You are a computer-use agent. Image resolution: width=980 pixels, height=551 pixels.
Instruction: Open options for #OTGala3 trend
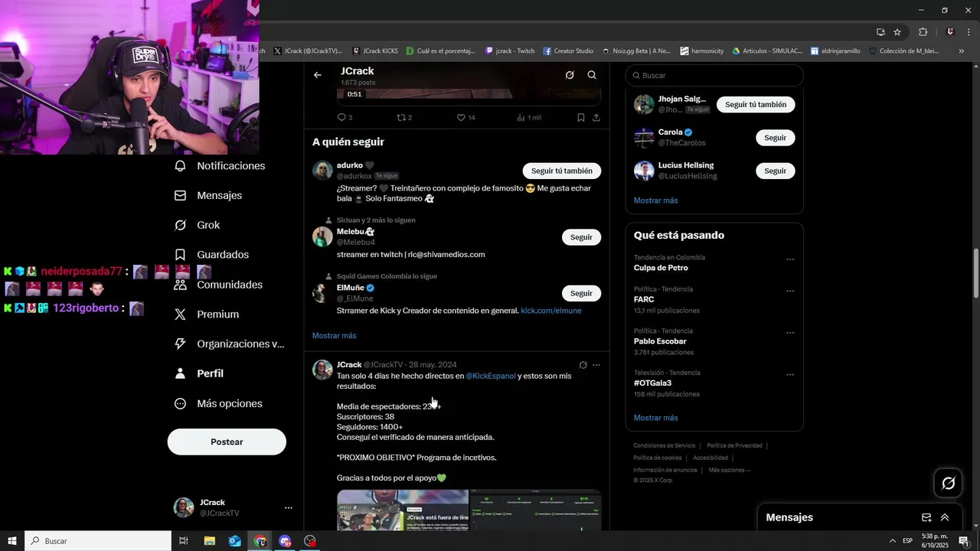click(790, 375)
